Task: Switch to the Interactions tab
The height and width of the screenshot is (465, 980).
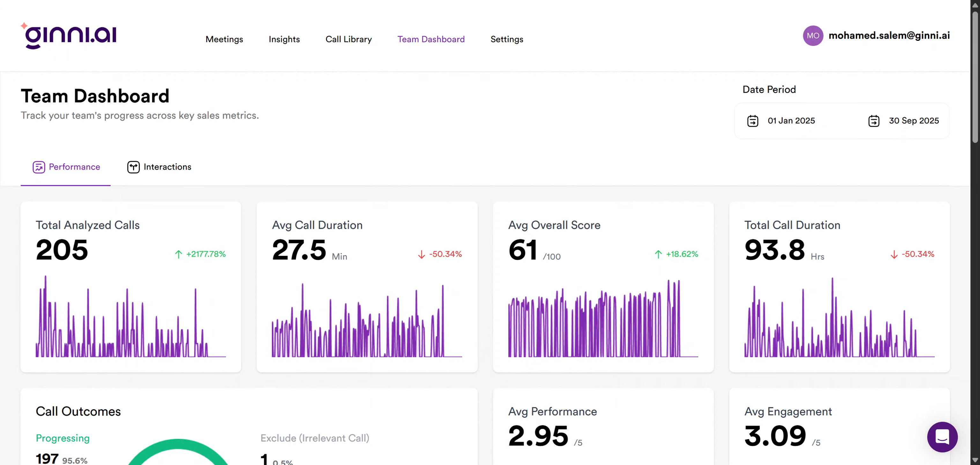Action: point(167,167)
